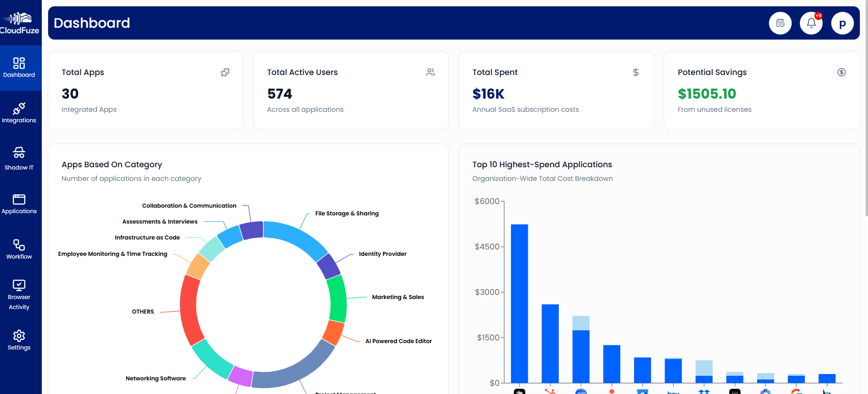Go to Shadow IT section

click(x=19, y=159)
